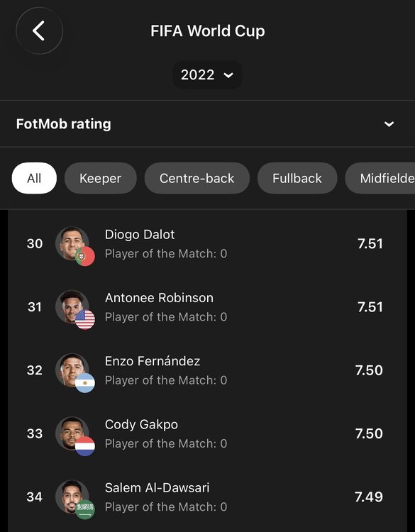Tap Antonee Robinson's player photo
The height and width of the screenshot is (532, 415).
click(x=72, y=306)
